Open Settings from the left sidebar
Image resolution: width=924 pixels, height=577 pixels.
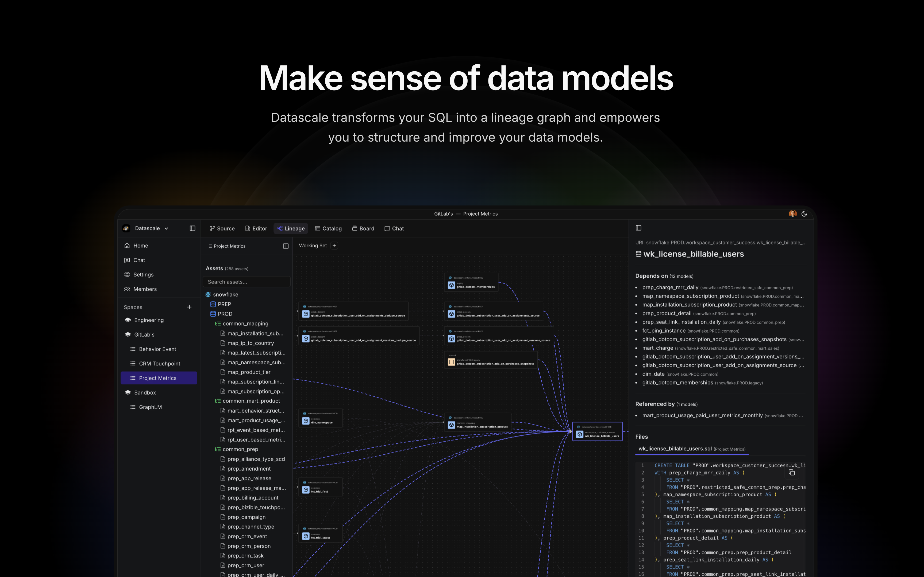[144, 274]
